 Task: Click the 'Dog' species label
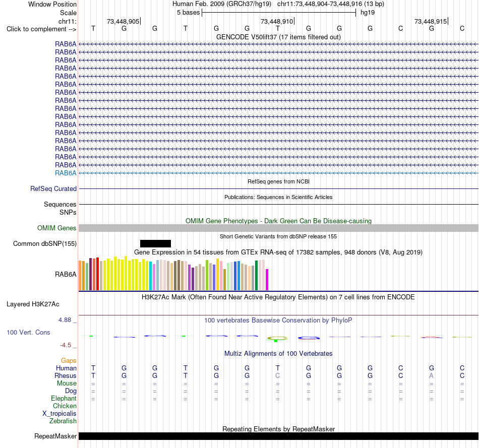pyautogui.click(x=71, y=391)
